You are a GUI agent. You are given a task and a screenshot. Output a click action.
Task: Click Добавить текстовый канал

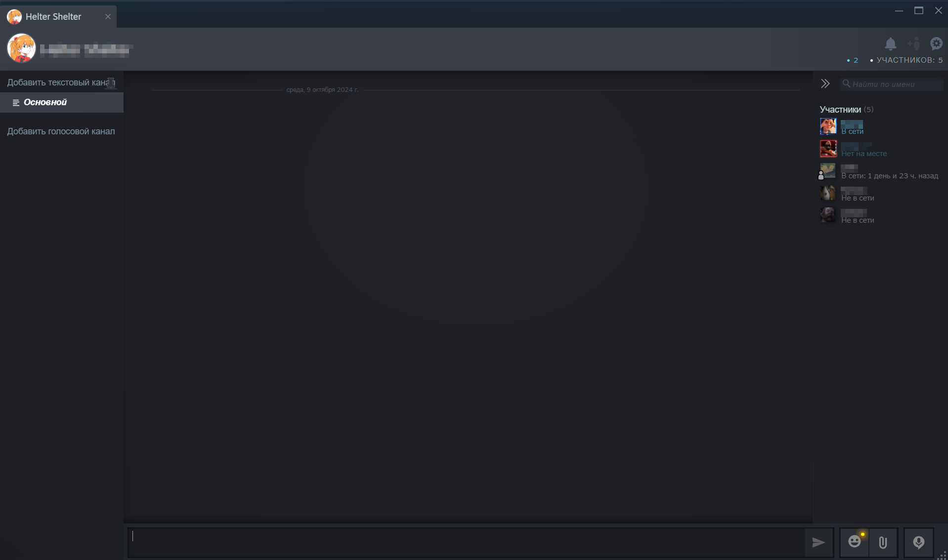click(x=59, y=82)
